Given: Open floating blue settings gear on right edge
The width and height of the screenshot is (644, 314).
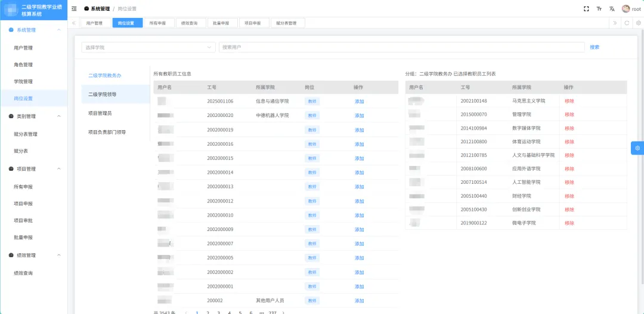Looking at the screenshot, I should coord(637,148).
